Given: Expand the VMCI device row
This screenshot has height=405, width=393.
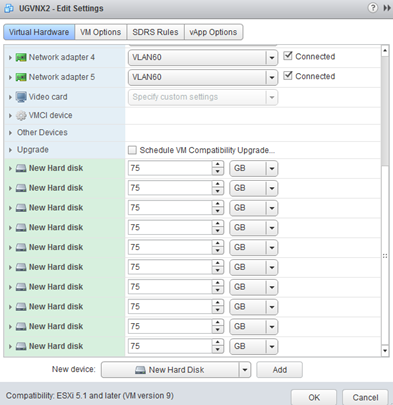Looking at the screenshot, I should coord(10,116).
